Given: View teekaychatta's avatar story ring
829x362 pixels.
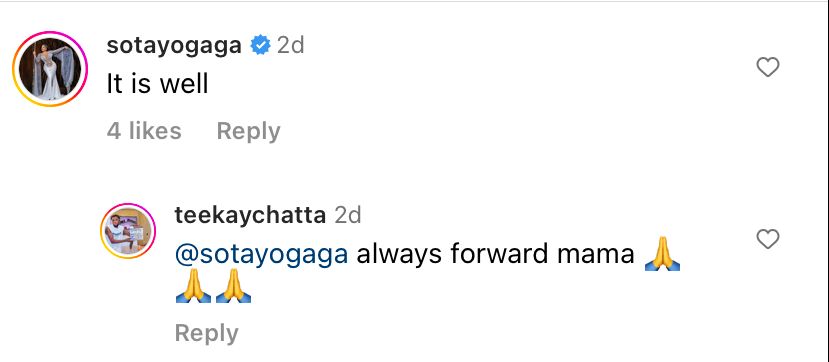Looking at the screenshot, I should point(128,231).
